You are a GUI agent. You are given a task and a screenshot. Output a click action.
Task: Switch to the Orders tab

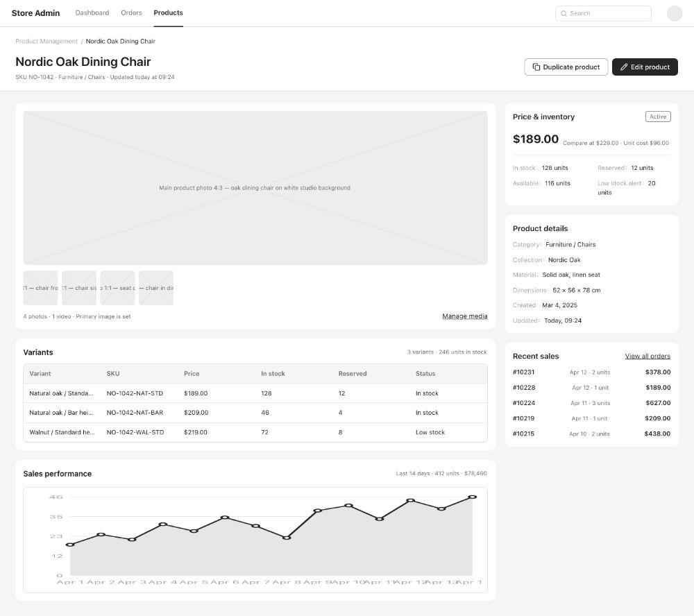click(131, 12)
